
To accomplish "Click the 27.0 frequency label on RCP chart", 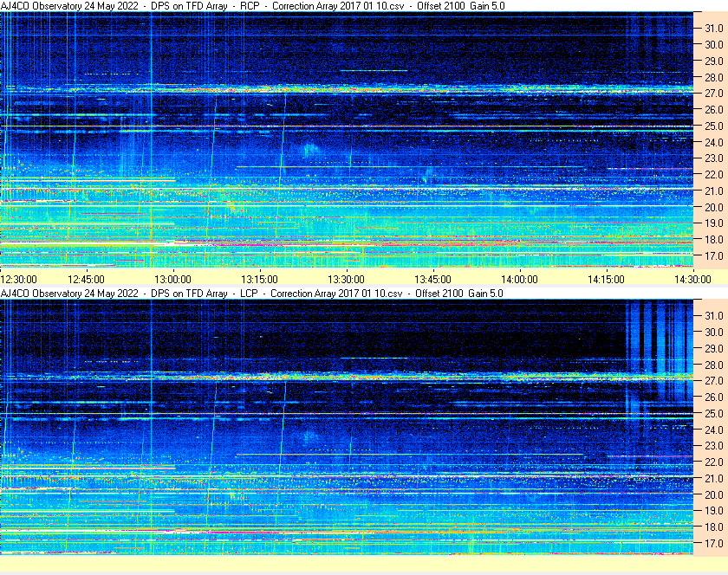I will (714, 94).
